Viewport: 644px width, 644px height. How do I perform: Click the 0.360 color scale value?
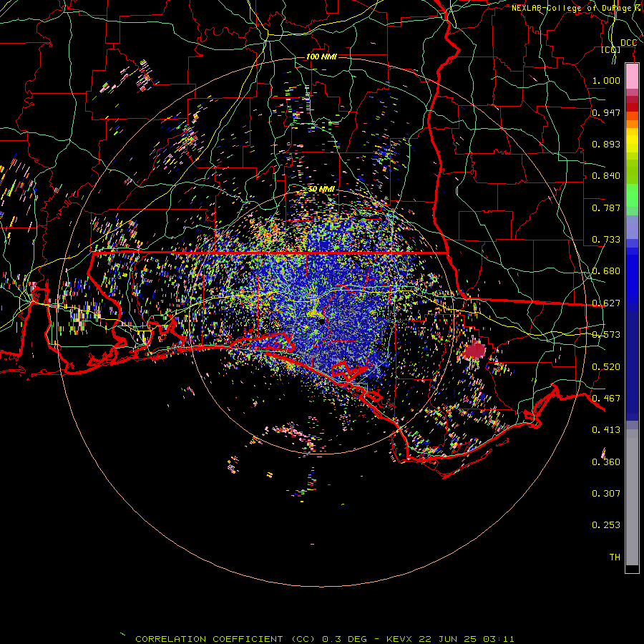coord(606,462)
